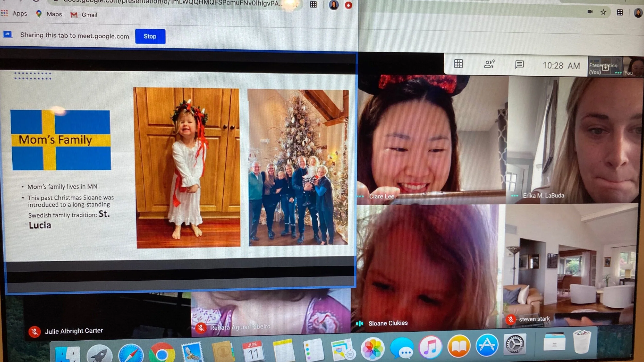The height and width of the screenshot is (362, 644).
Task: Open the Maps bookmark
Action: 49,14
